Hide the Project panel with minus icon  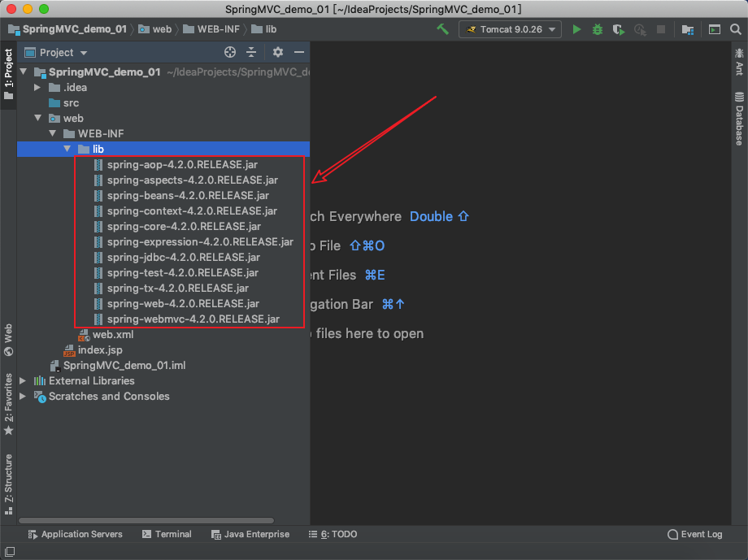coord(299,52)
